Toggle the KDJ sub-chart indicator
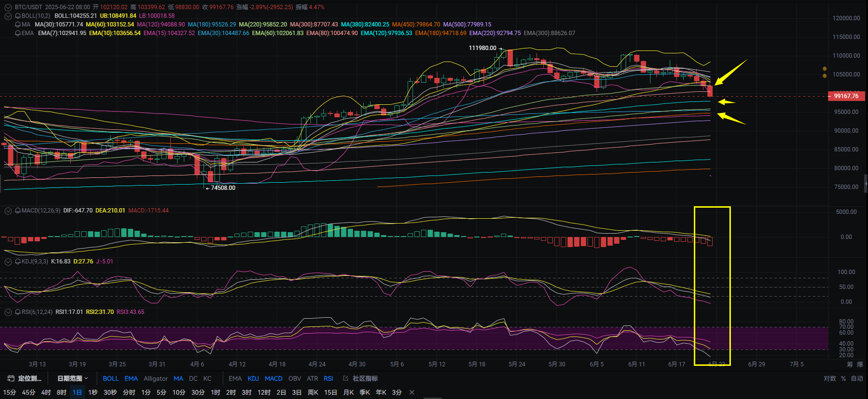The image size is (868, 399). [x=253, y=378]
